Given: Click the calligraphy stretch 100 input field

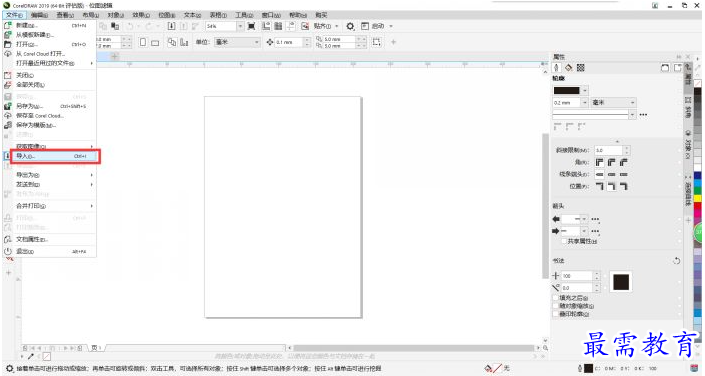Looking at the screenshot, I should point(577,276).
